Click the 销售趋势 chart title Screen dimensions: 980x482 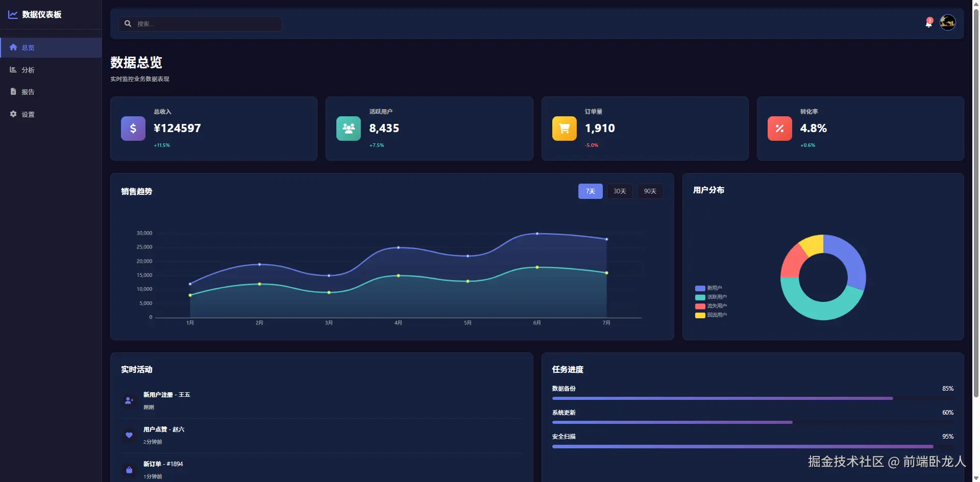[137, 191]
